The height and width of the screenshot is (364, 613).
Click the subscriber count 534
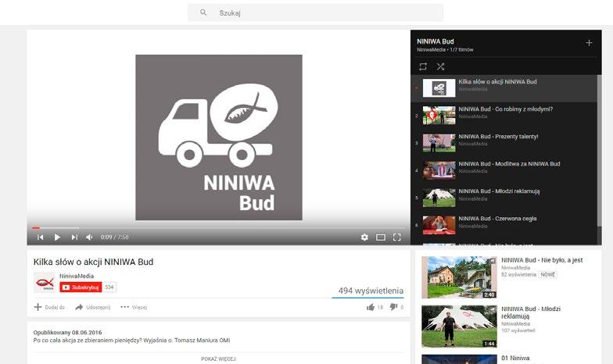(109, 287)
